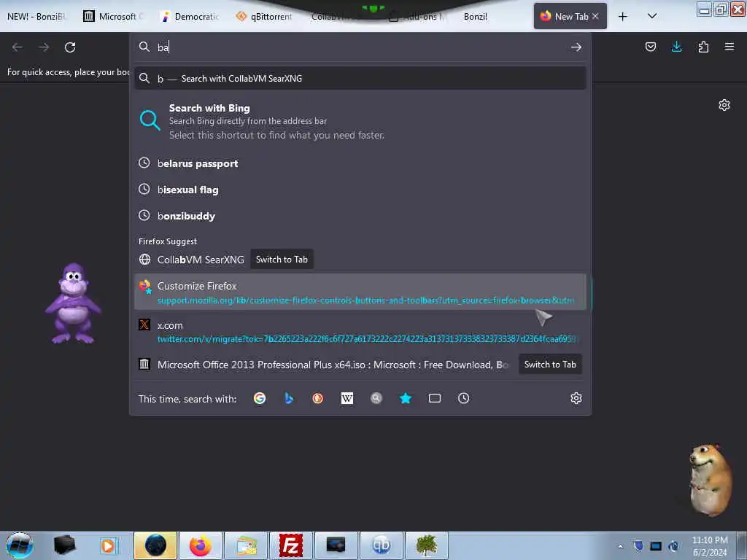Click the hamster desktop character
Image resolution: width=747 pixels, height=560 pixels.
[710, 480]
